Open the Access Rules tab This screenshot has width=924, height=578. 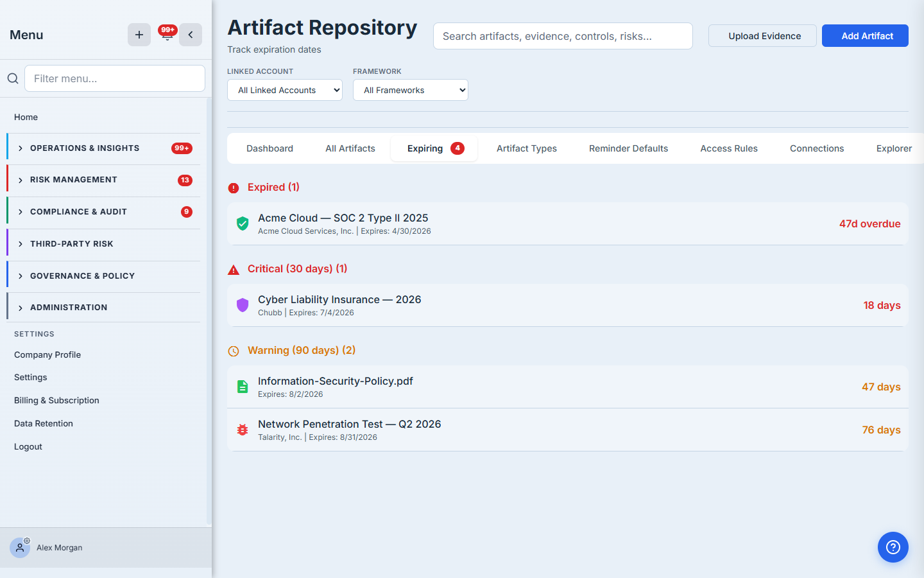729,148
